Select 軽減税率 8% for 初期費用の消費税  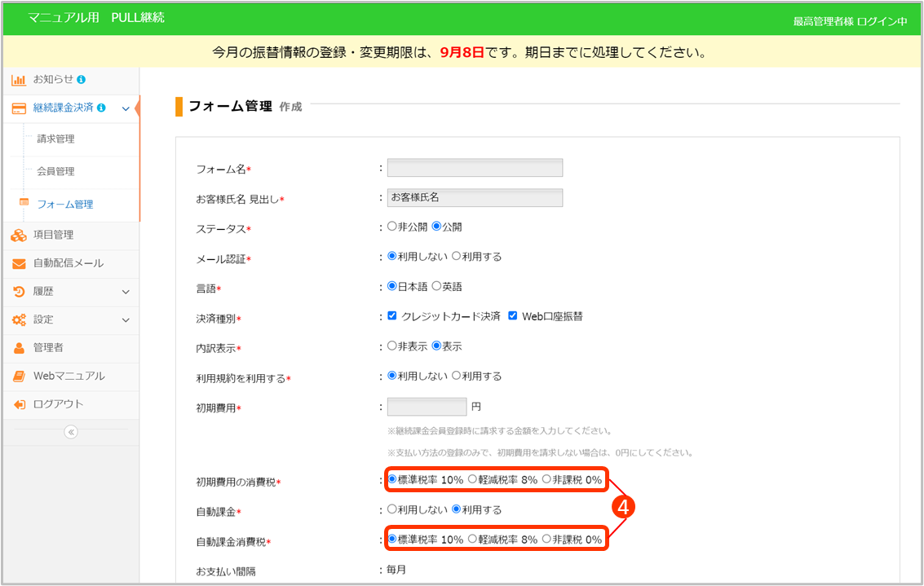[472, 480]
